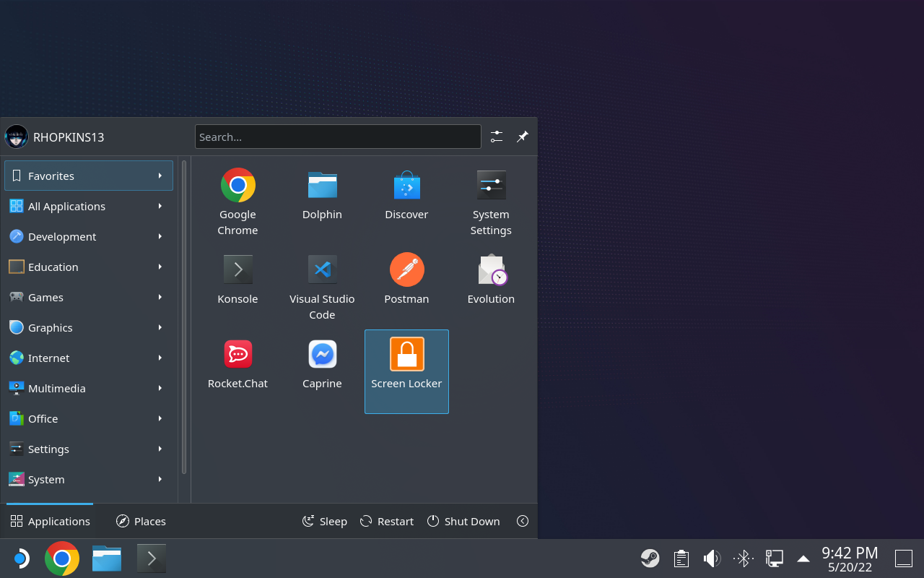Screen dimensions: 924x578
Task: Pin the launcher menu open
Action: tap(523, 137)
